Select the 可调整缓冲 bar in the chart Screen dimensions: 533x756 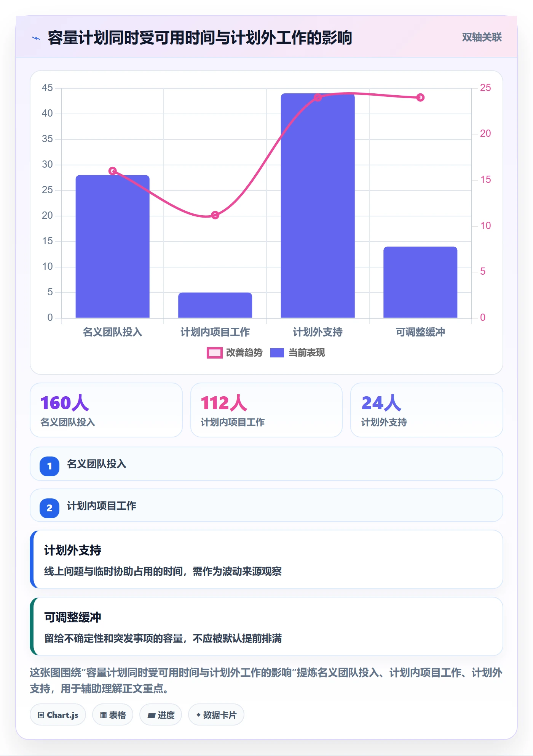(x=420, y=282)
